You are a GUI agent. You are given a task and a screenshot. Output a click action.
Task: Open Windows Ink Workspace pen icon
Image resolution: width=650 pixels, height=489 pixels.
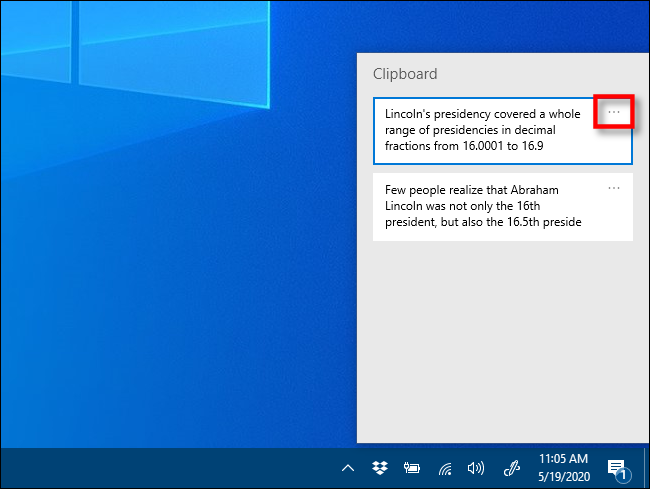[x=512, y=469]
